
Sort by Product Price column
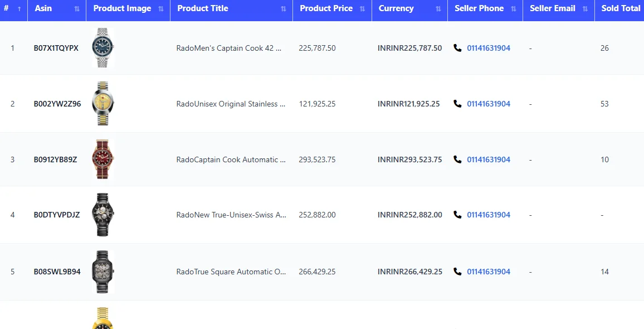(x=363, y=8)
